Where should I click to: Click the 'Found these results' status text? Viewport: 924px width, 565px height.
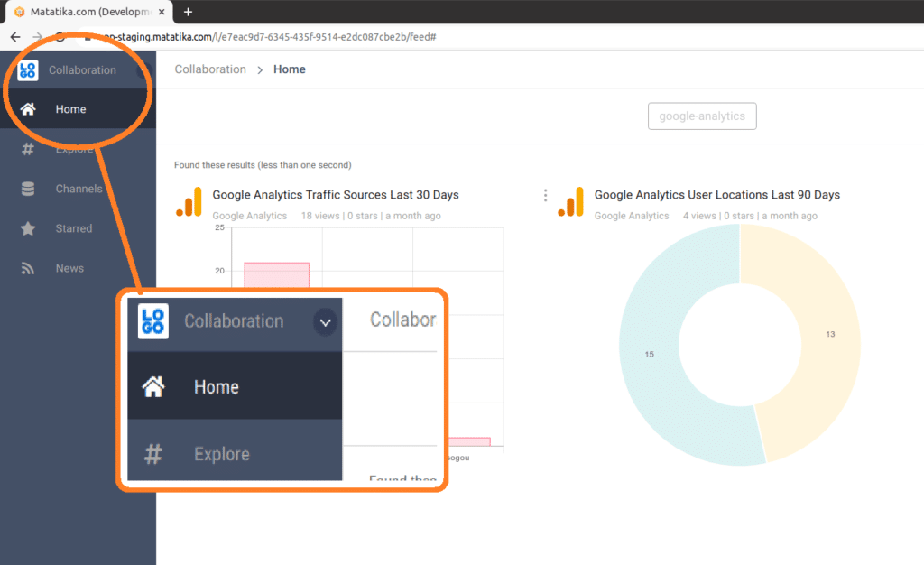point(263,165)
